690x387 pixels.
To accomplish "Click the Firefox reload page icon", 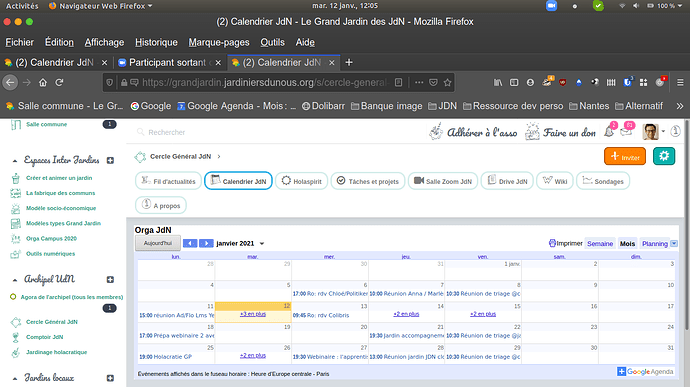I will point(59,82).
